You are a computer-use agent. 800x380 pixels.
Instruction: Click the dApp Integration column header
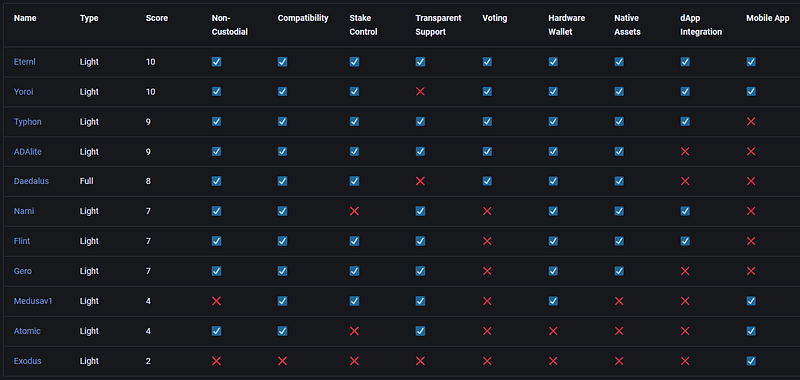pos(702,25)
